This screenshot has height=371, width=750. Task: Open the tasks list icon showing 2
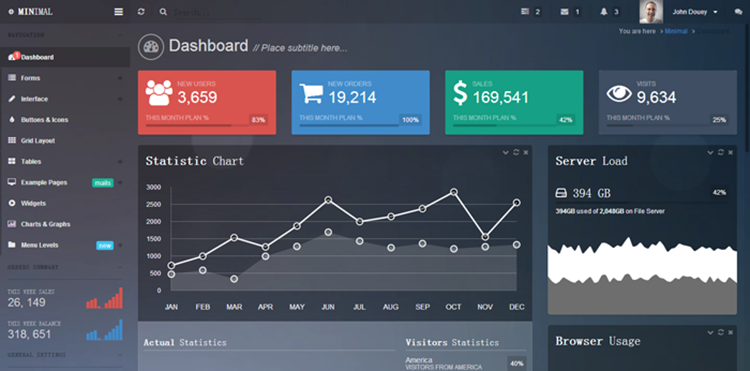pos(525,12)
